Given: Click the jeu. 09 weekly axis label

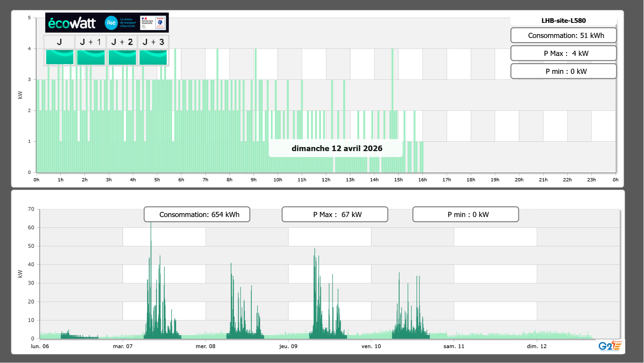Looking at the screenshot, I should click(x=288, y=346).
